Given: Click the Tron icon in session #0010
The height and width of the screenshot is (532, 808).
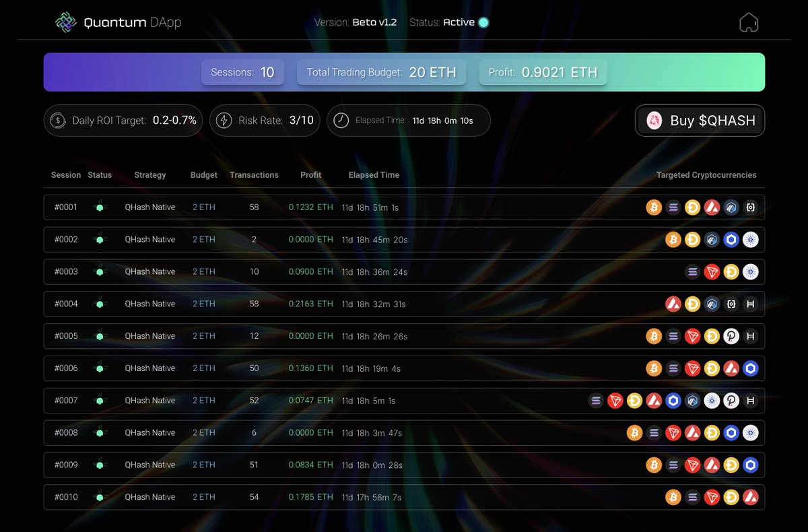Looking at the screenshot, I should [x=712, y=497].
